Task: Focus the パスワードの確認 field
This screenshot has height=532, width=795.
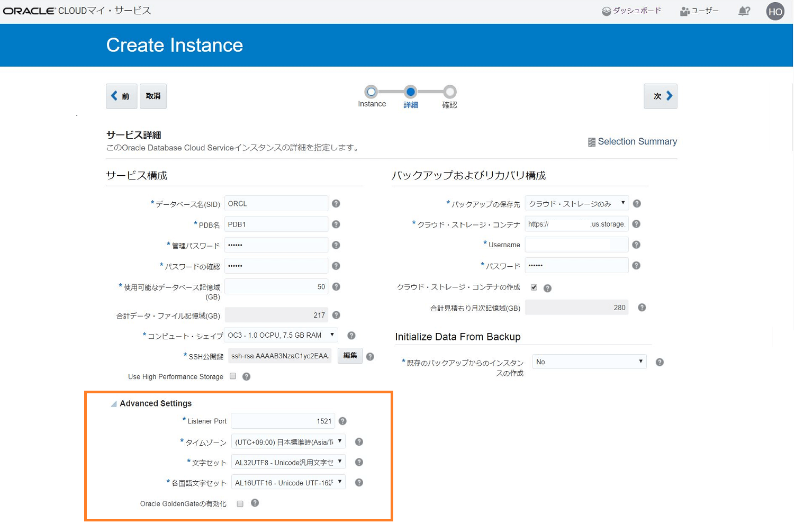Action: click(276, 266)
